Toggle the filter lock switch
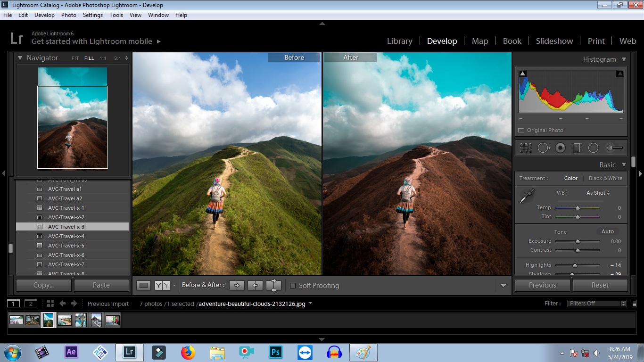The height and width of the screenshot is (362, 644). tap(634, 304)
